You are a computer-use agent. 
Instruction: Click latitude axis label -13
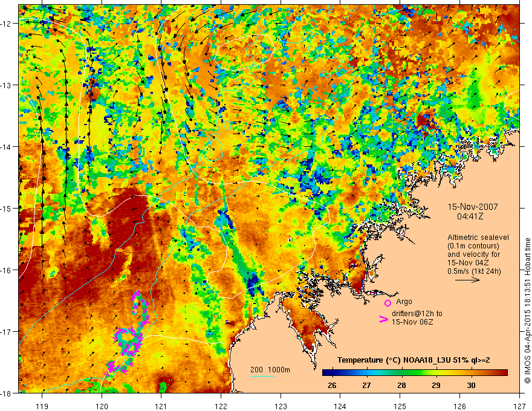click(x=7, y=85)
